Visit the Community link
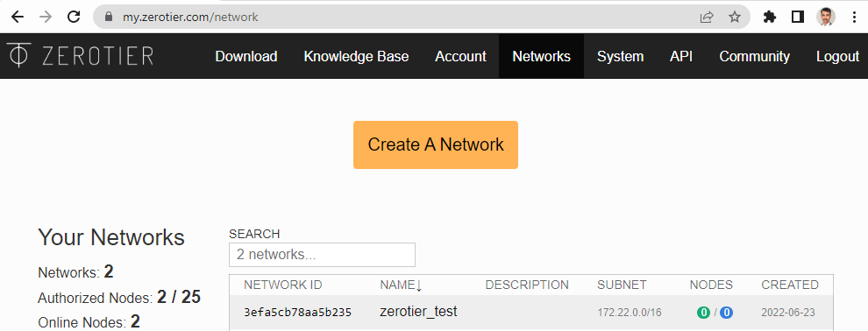This screenshot has width=868, height=331. coord(755,56)
